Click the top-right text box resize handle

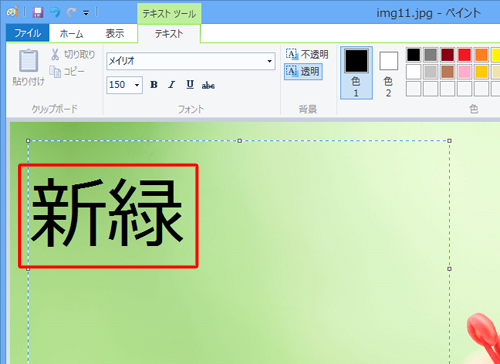click(449, 141)
